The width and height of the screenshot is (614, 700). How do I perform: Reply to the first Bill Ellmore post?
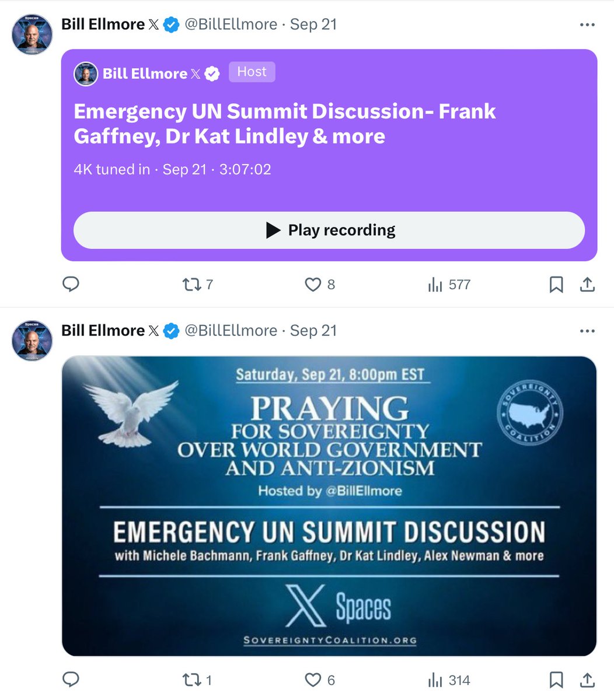(71, 284)
